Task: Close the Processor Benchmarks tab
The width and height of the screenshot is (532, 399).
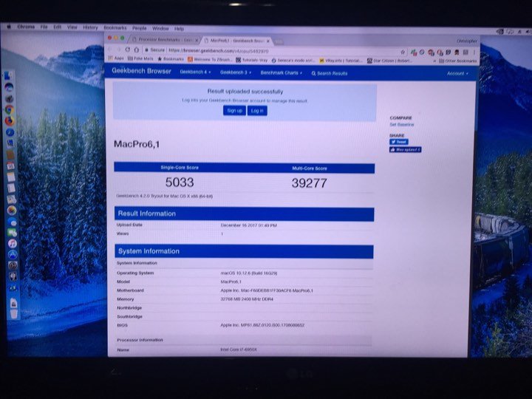Action: pos(196,40)
